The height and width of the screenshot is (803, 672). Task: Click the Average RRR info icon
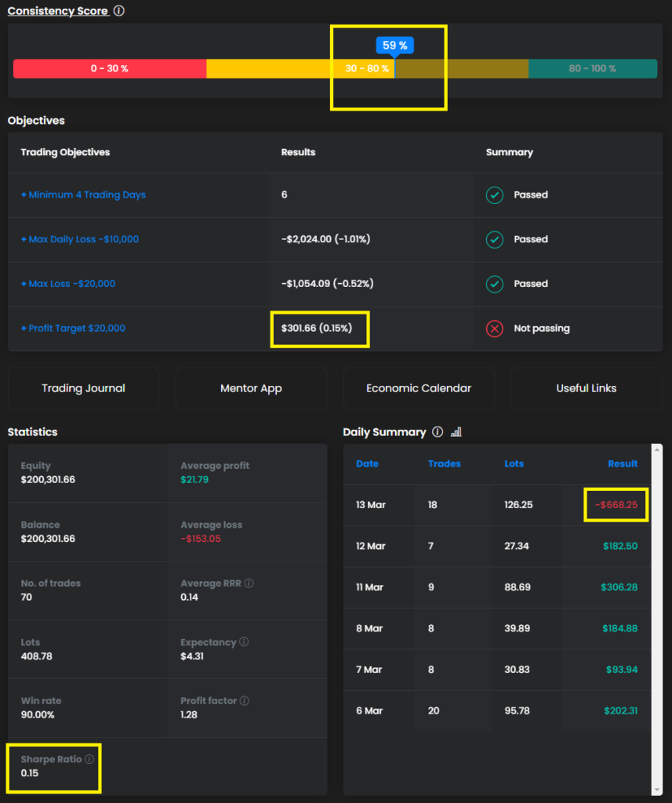(x=249, y=583)
